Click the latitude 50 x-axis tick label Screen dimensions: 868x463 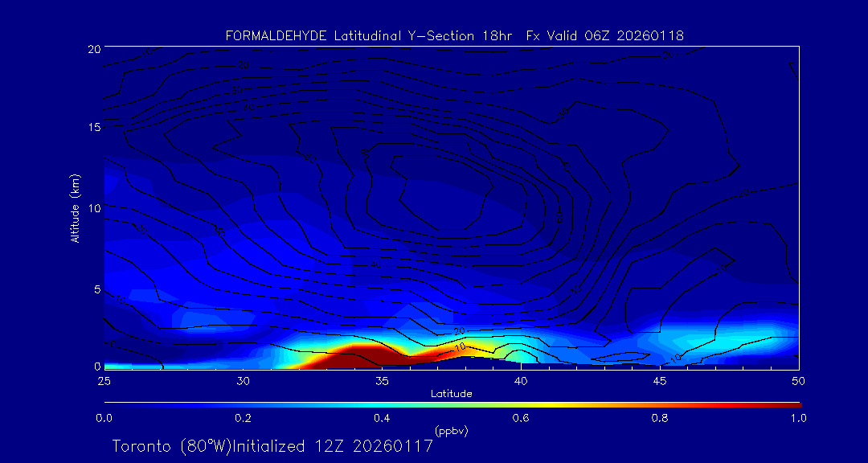[x=798, y=380]
